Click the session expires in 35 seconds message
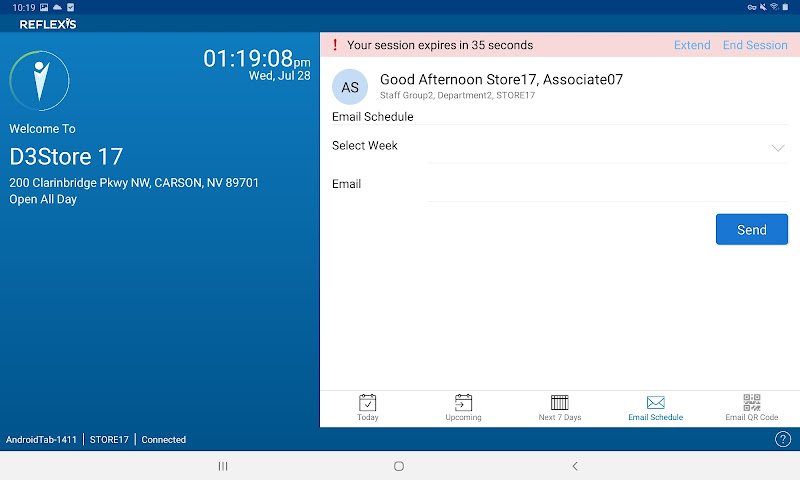 [x=440, y=45]
